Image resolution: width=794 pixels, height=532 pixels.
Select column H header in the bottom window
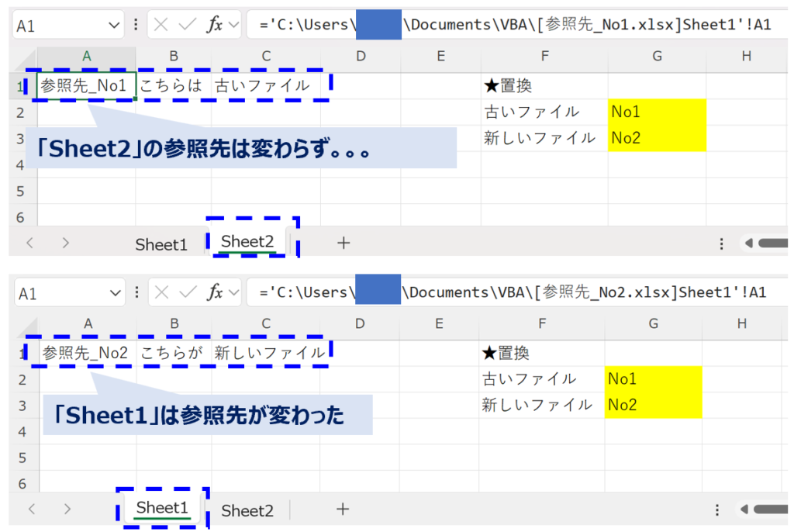tap(742, 323)
